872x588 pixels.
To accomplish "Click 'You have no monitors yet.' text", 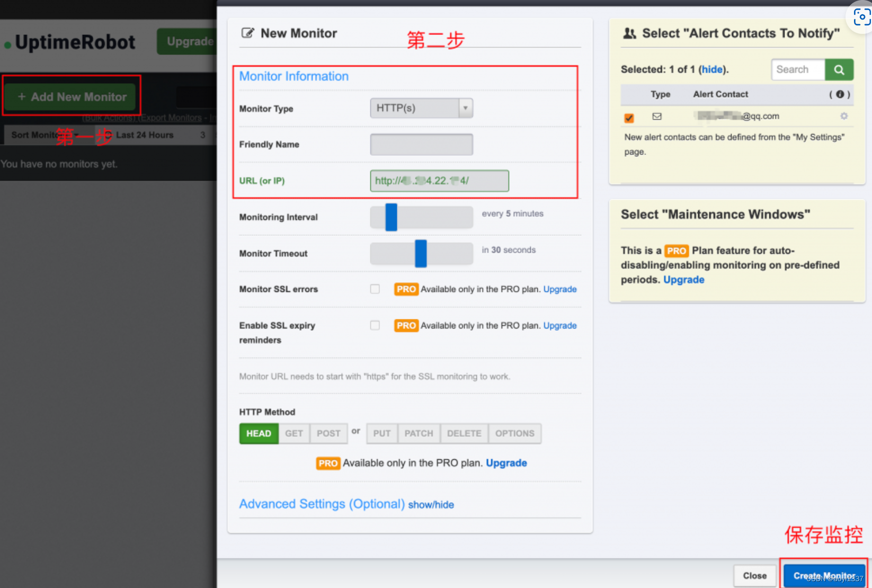I will (x=59, y=164).
